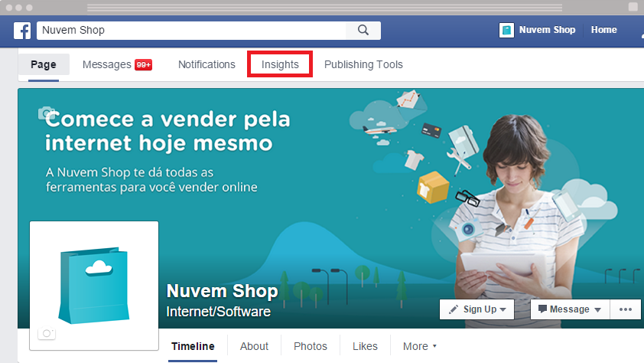Go to Home in the top bar
This screenshot has height=363, width=644.
pos(603,30)
